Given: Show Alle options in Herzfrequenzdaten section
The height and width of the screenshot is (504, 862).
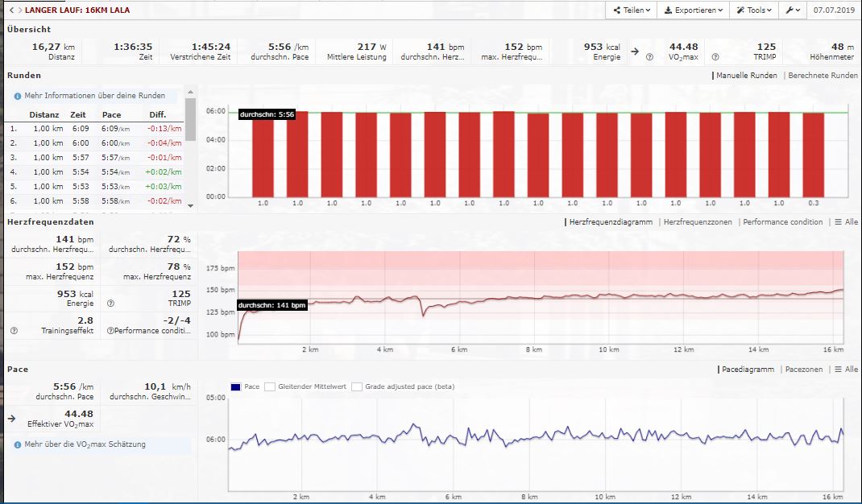Looking at the screenshot, I should click(847, 221).
